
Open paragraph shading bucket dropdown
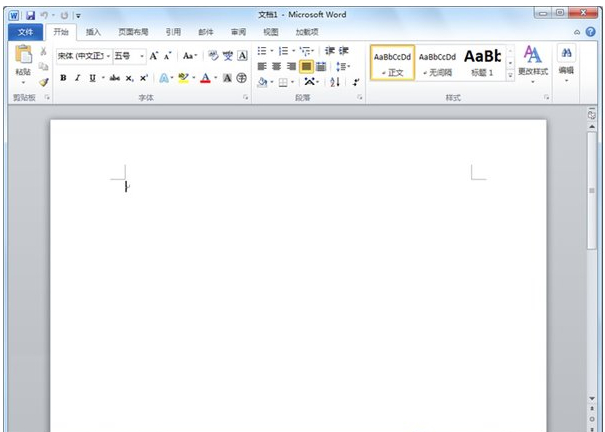272,82
